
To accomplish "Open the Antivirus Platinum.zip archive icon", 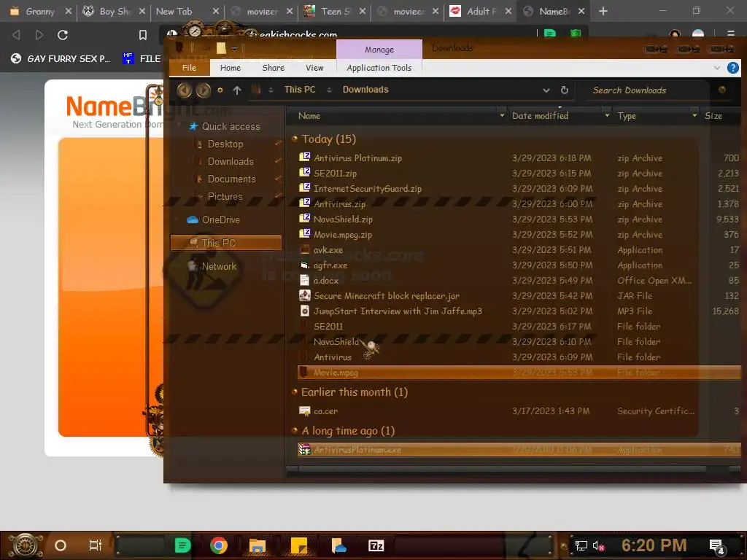I will (304, 157).
